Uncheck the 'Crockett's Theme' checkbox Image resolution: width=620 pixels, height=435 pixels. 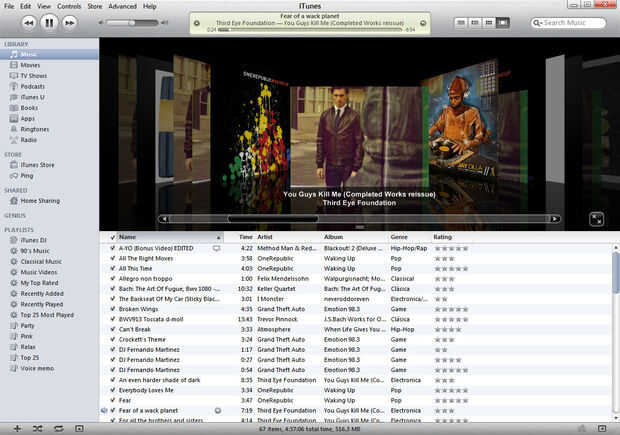point(113,339)
